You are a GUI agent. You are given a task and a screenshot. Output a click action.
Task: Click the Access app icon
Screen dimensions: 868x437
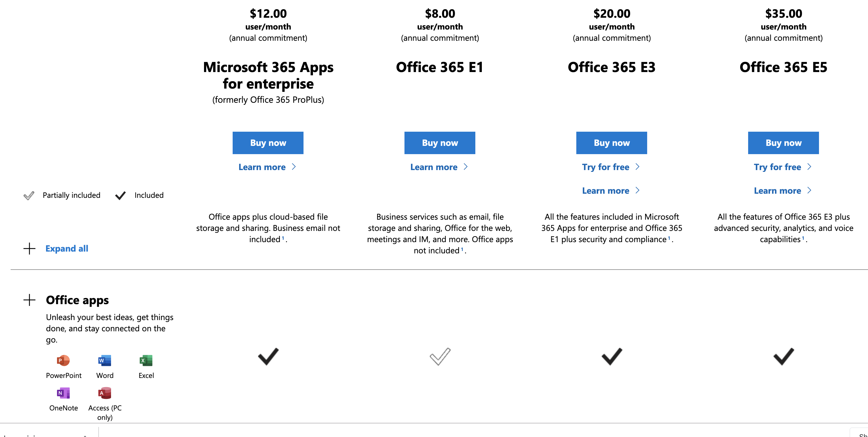coord(105,393)
